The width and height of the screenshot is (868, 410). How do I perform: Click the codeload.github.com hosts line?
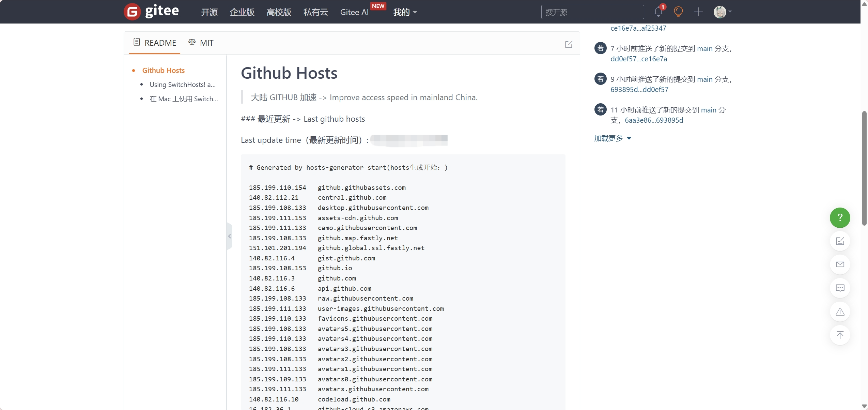(x=320, y=399)
